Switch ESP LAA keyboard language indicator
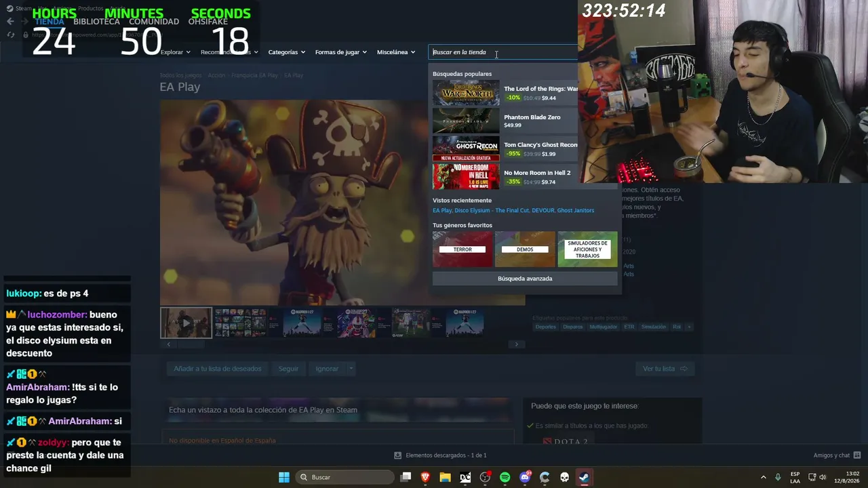 tap(795, 477)
